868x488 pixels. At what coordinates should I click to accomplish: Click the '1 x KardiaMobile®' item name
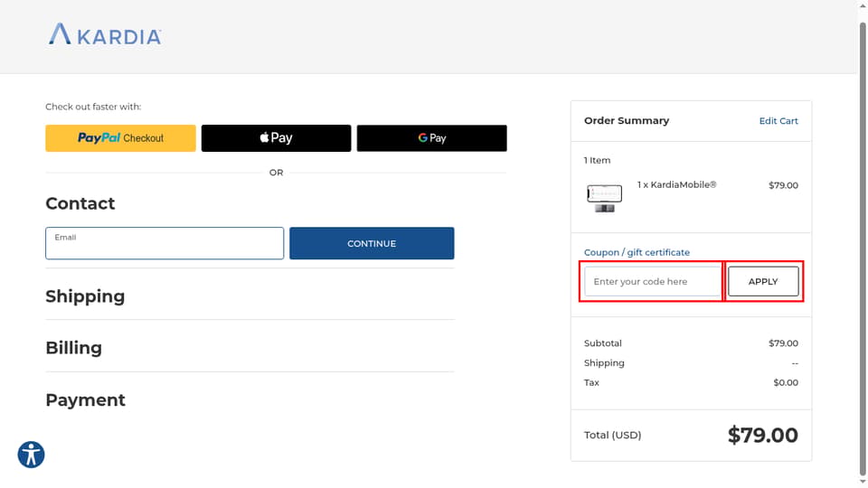(x=676, y=184)
